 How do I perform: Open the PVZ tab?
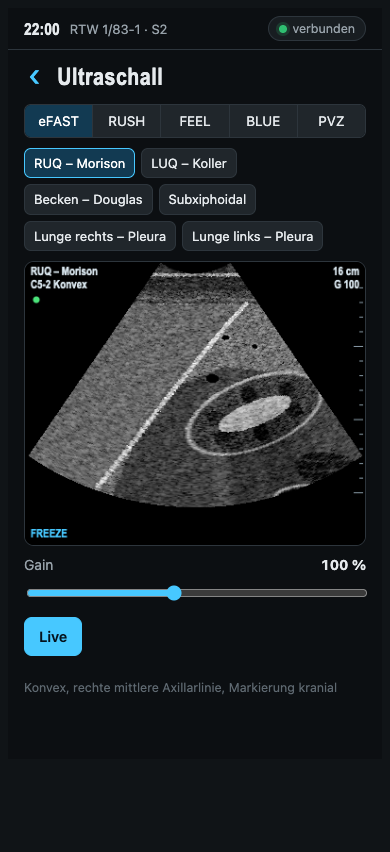(x=331, y=121)
